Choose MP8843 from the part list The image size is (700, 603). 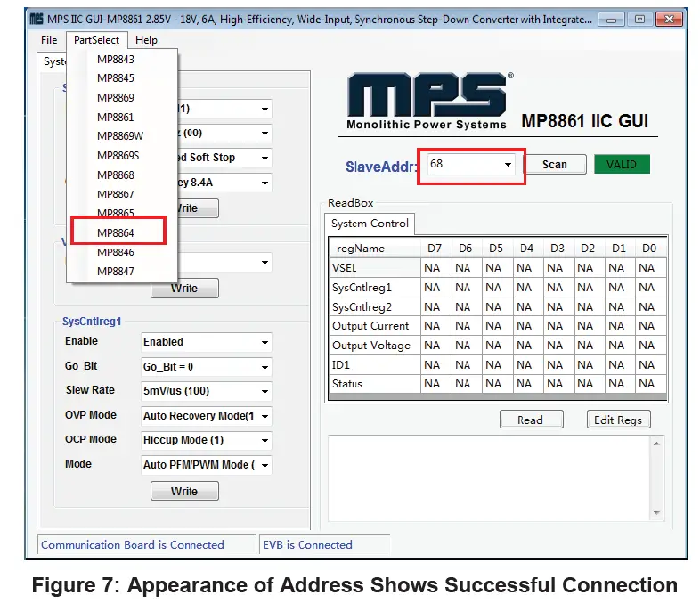(116, 60)
